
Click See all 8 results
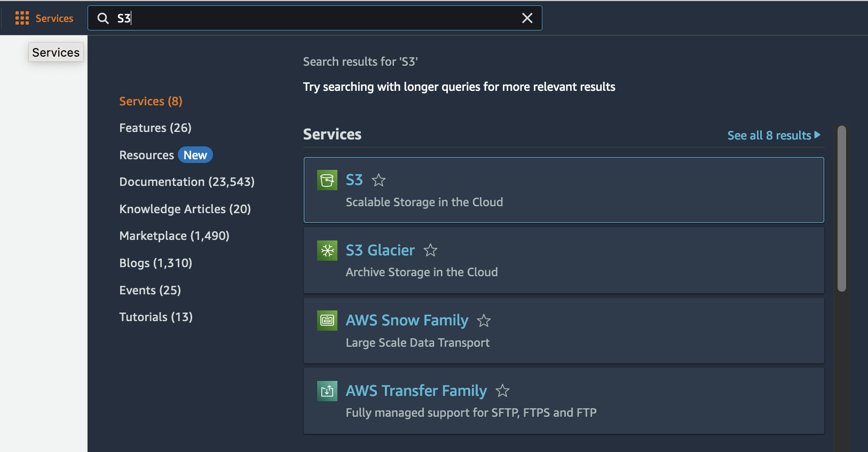click(769, 135)
